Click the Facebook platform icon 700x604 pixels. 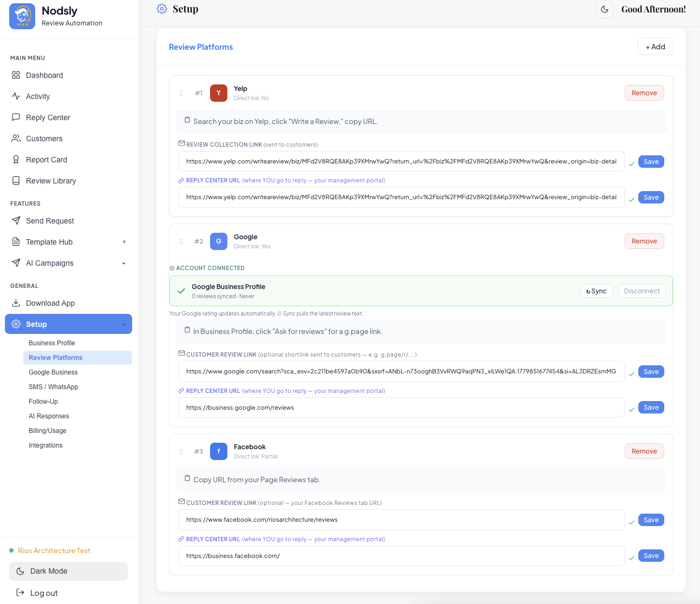pyautogui.click(x=219, y=451)
